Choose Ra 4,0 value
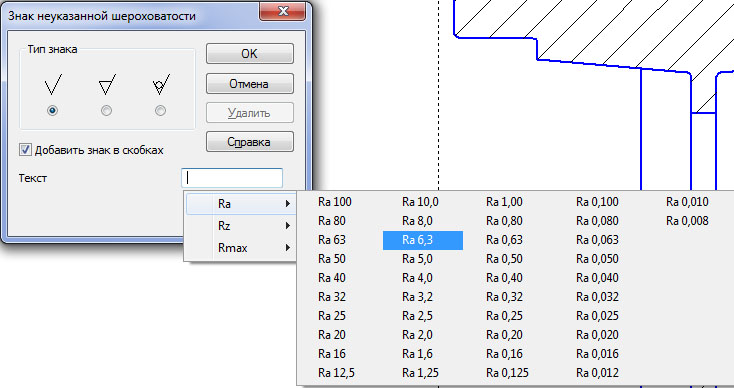Screen dimensions: 734x388 coord(418,278)
